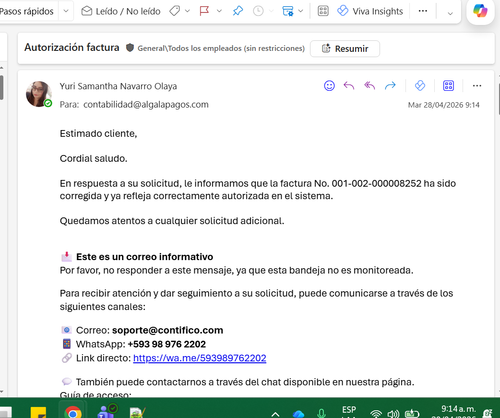
Task: Click the email soporte@contifico.com
Action: [x=167, y=330]
